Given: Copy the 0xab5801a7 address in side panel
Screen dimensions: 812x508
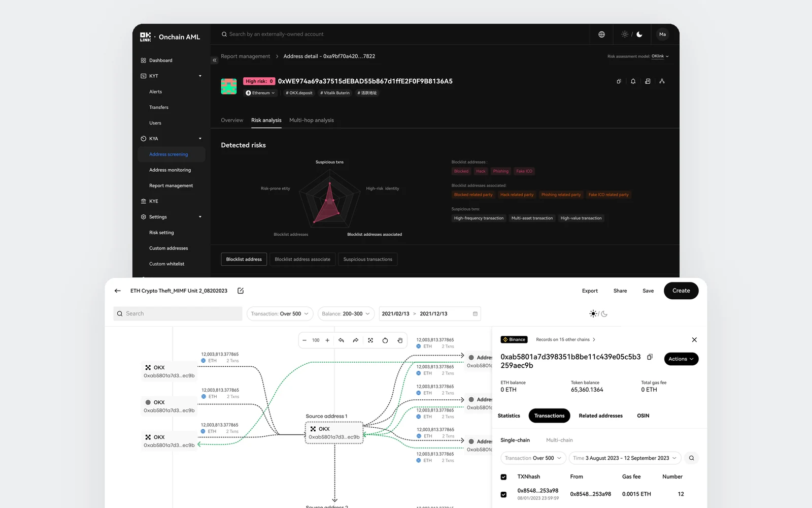Looking at the screenshot, I should click(650, 357).
